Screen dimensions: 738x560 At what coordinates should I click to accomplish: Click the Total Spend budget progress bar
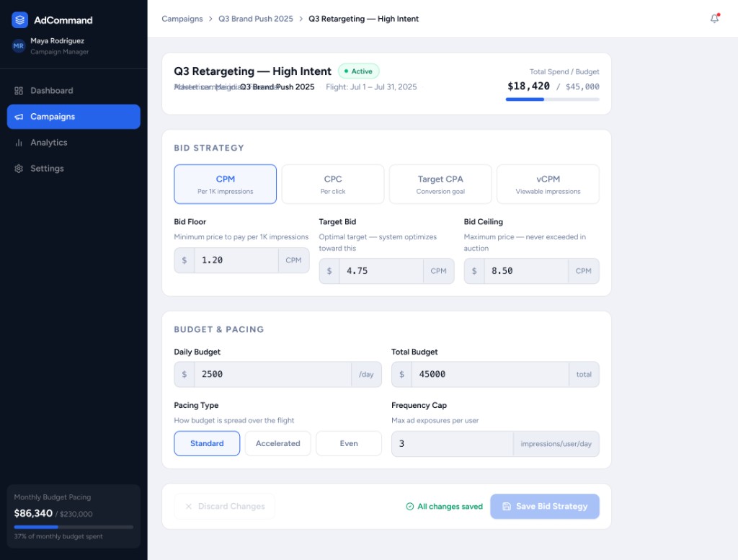[x=553, y=99]
